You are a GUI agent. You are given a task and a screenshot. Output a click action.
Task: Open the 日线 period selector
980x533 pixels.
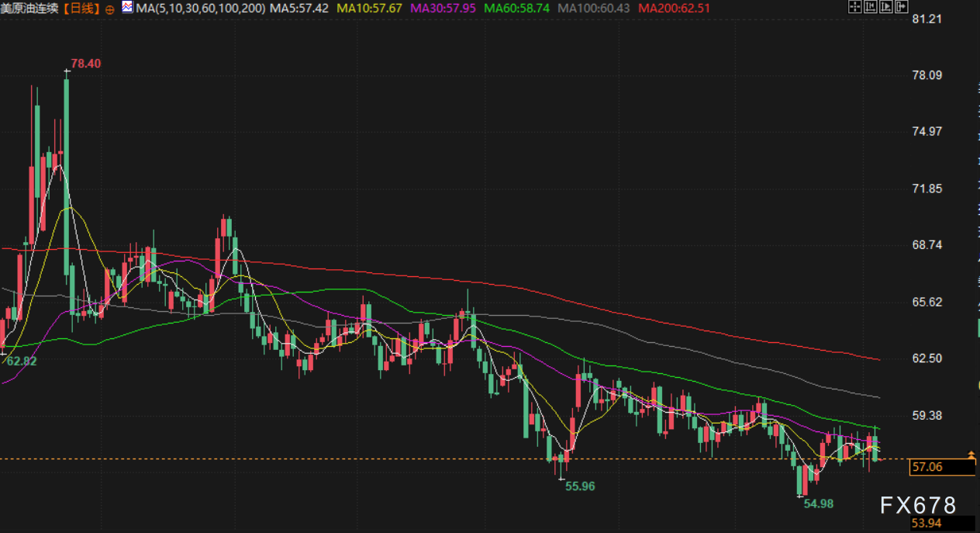click(x=81, y=9)
